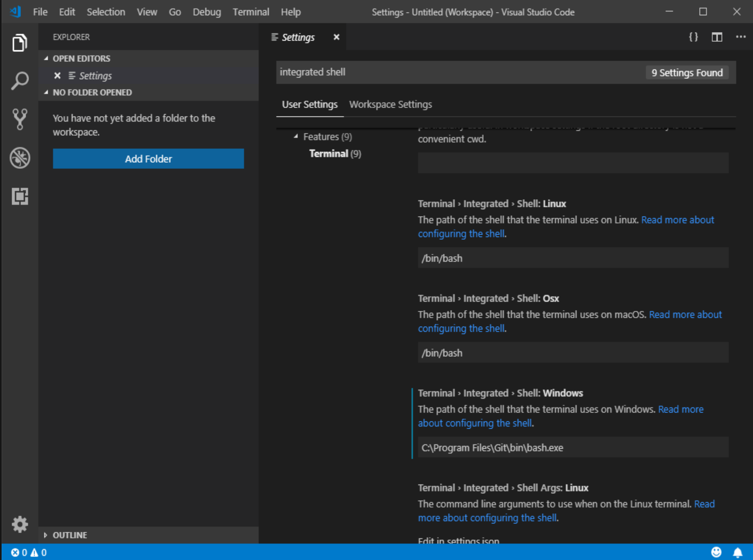Open the Terminal menu
This screenshot has height=560, width=753.
251,12
